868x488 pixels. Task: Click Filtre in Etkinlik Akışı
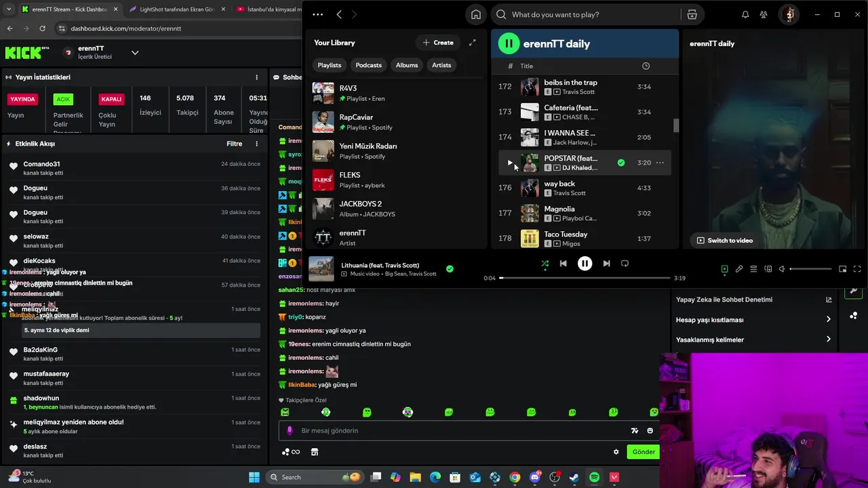[x=234, y=144]
